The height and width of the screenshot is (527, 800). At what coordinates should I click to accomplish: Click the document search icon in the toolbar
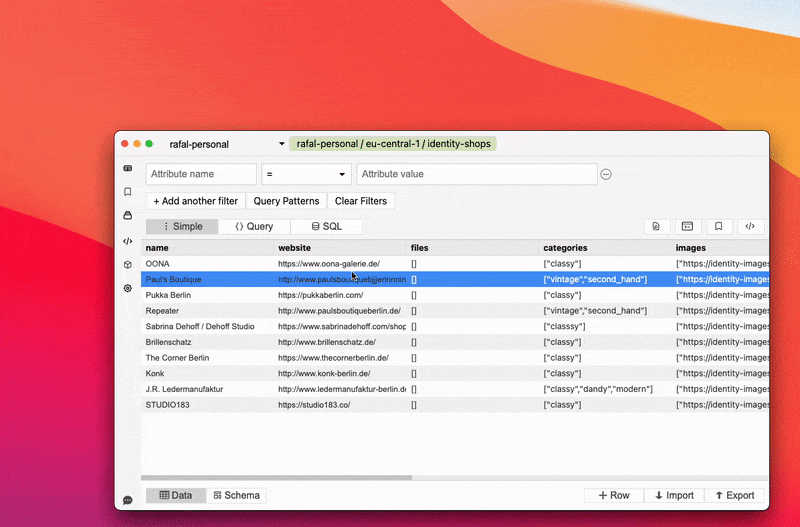click(657, 227)
